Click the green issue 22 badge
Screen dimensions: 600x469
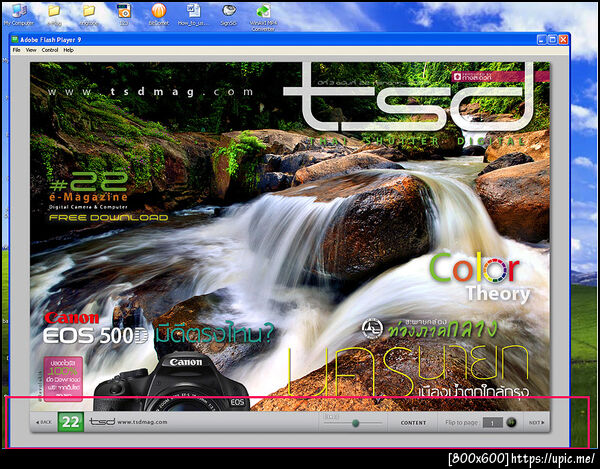click(71, 422)
